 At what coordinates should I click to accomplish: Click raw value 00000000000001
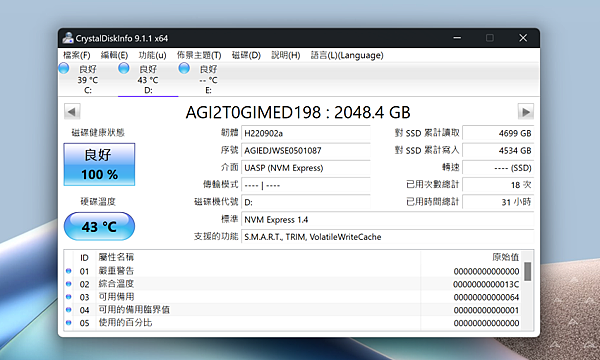point(486,310)
